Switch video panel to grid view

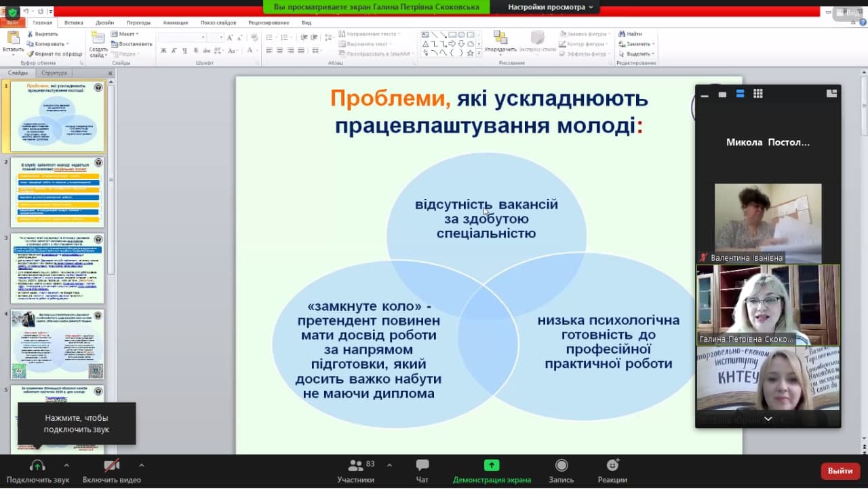[x=758, y=94]
